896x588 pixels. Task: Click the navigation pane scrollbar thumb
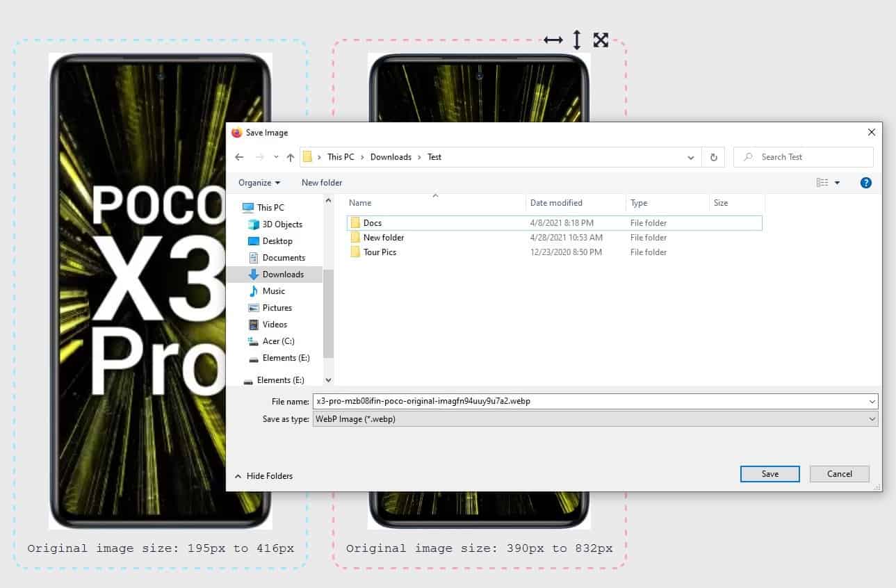(x=329, y=313)
